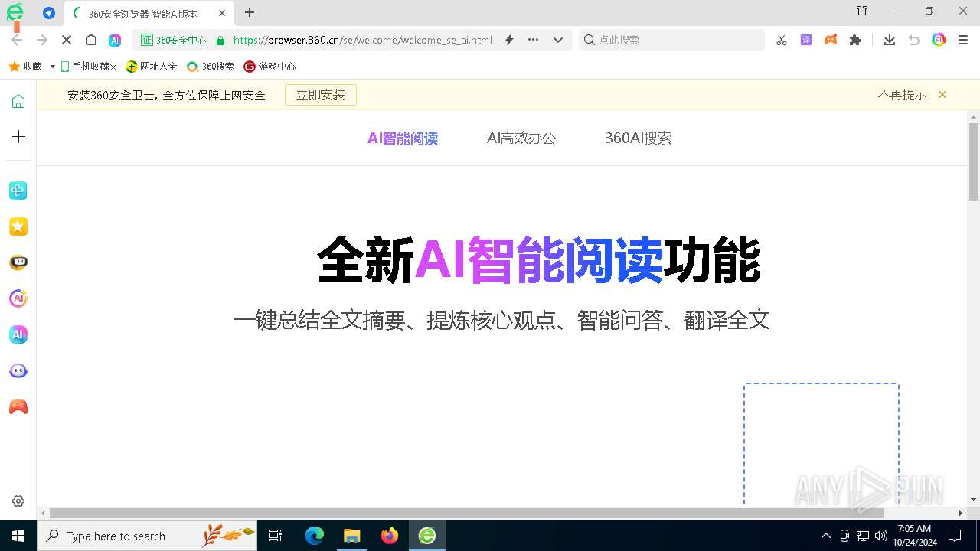Open 游戏中心 bookmark
Image resolution: width=980 pixels, height=551 pixels.
269,67
